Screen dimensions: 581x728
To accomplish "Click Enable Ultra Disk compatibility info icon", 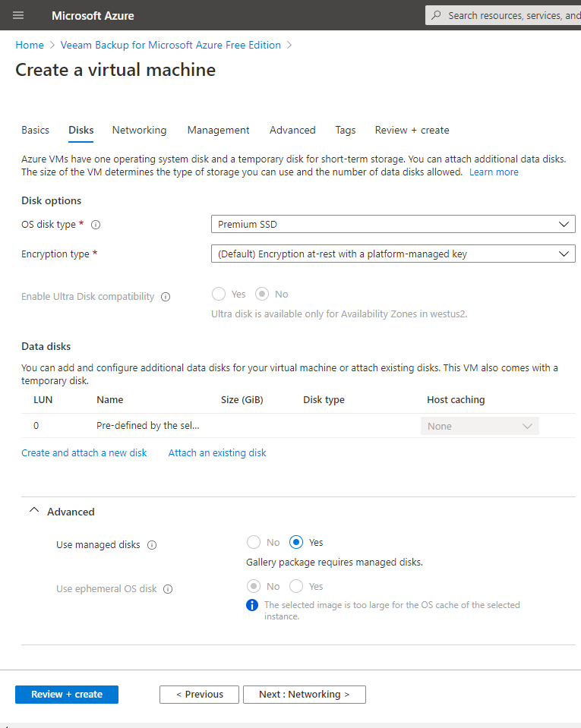I will click(166, 297).
